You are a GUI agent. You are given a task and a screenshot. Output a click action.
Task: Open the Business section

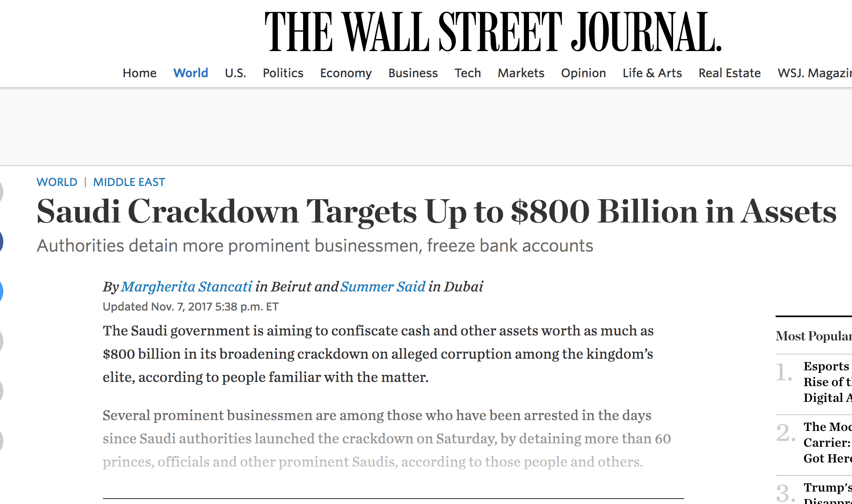pos(413,73)
